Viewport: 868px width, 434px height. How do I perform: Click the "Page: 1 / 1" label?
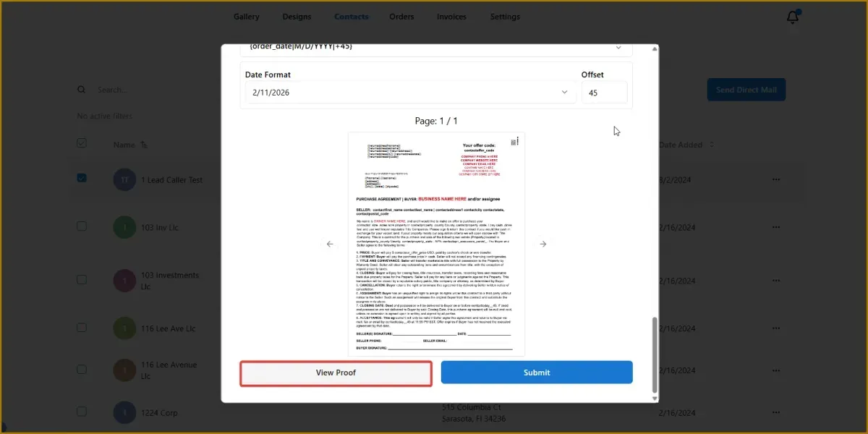[x=436, y=121]
